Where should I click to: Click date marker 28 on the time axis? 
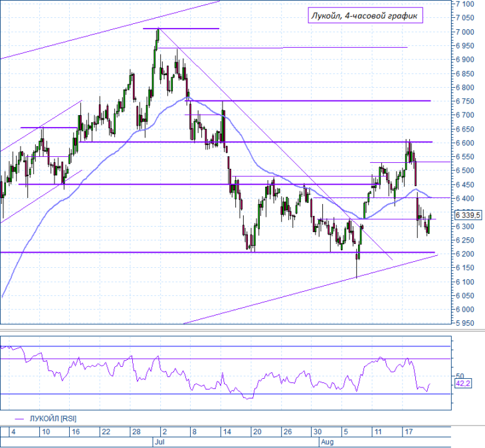pyautogui.click(x=136, y=431)
